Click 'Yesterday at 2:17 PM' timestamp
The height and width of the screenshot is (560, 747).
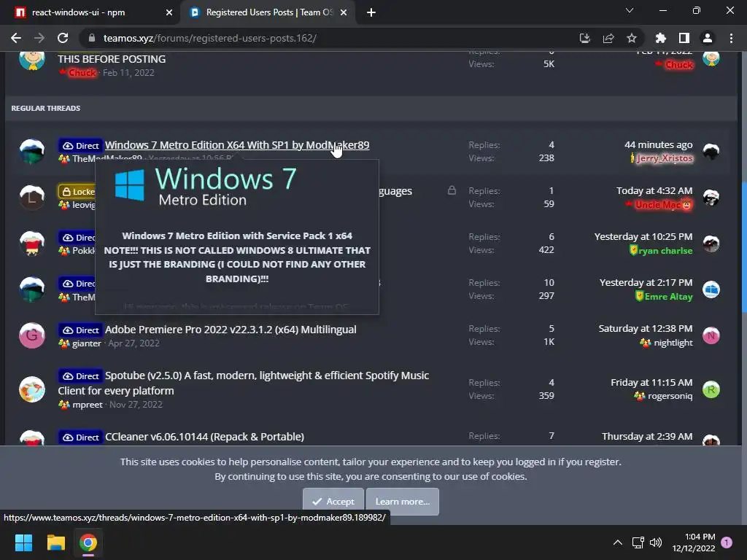[x=646, y=283]
